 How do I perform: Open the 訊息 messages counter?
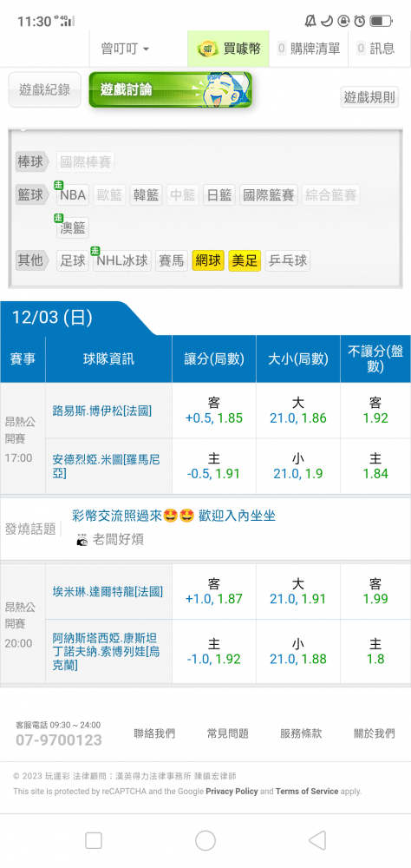coord(376,49)
